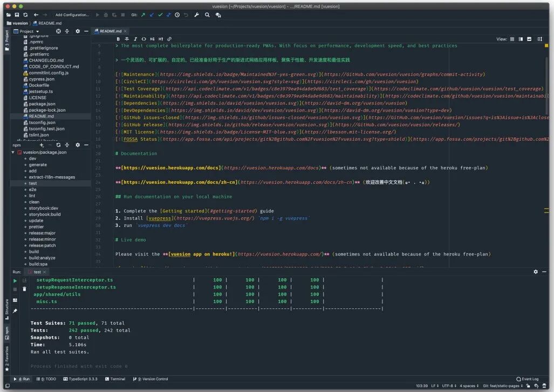The image size is (554, 392).
Task: Select the 'dev' npm script
Action: click(32, 159)
